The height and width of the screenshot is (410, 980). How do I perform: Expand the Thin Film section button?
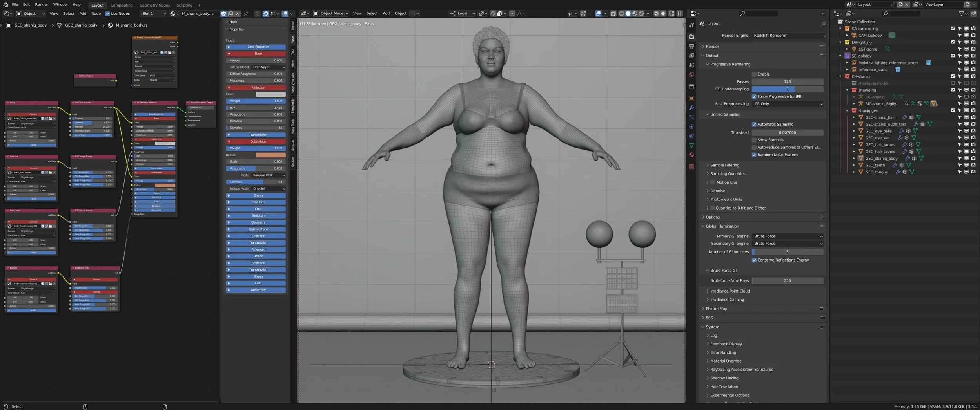tap(256, 202)
